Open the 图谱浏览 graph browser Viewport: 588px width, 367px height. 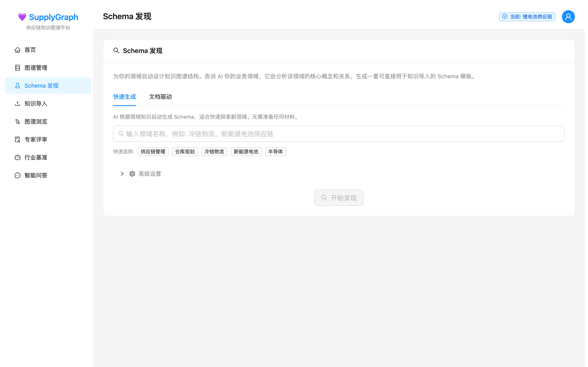point(36,121)
